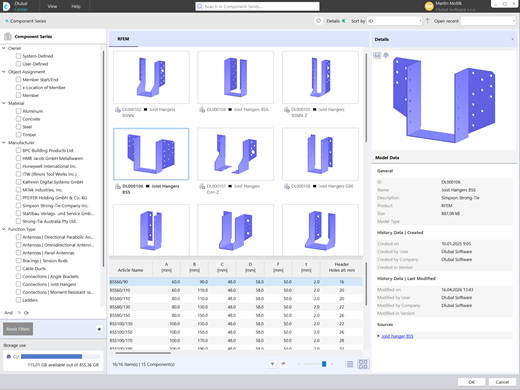Click the component icon beside DL000105
The height and width of the screenshot is (390, 520).
pyautogui.click(x=287, y=110)
